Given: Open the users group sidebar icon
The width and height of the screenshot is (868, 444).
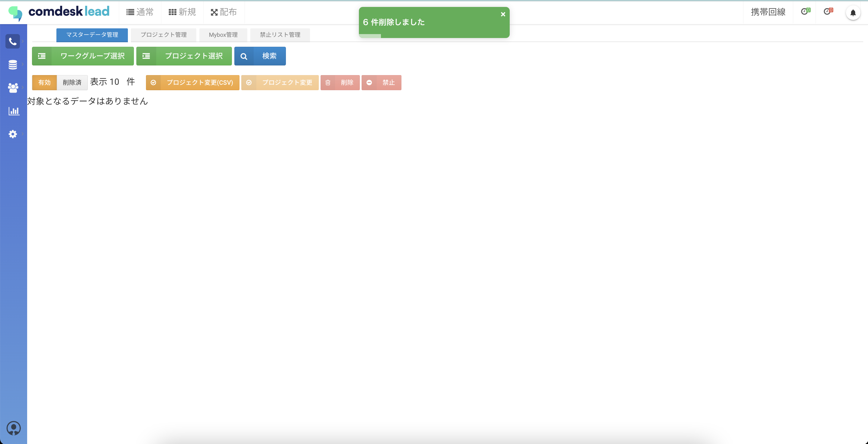Looking at the screenshot, I should 13,87.
